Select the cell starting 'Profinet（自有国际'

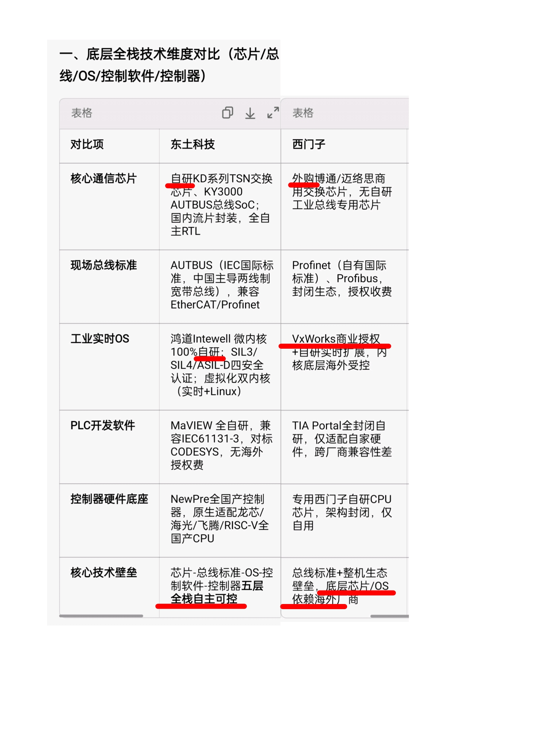click(344, 287)
